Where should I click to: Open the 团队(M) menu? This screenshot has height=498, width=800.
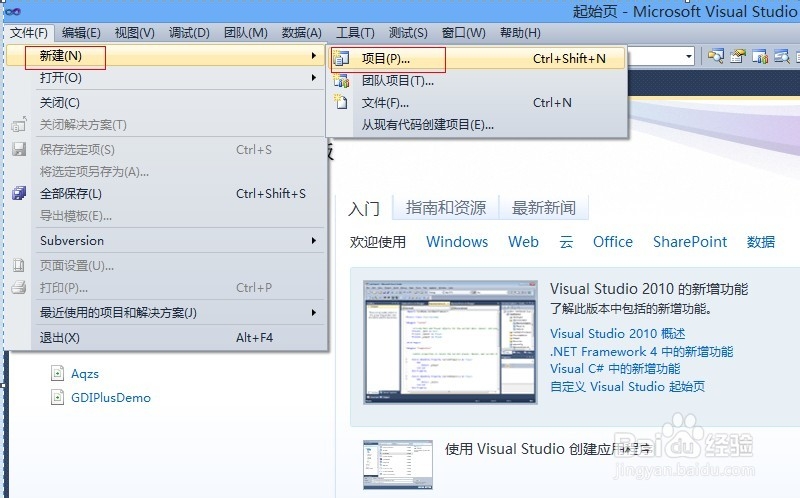pyautogui.click(x=246, y=33)
